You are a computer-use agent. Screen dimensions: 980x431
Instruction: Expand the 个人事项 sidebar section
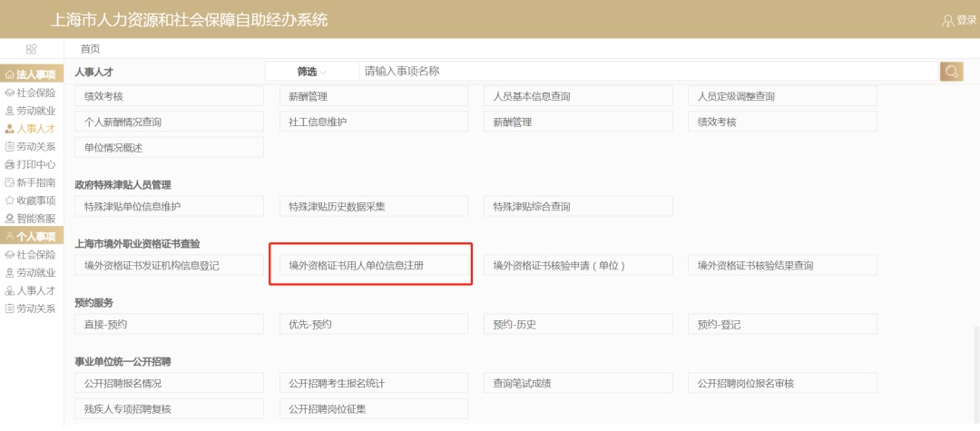[x=31, y=237]
